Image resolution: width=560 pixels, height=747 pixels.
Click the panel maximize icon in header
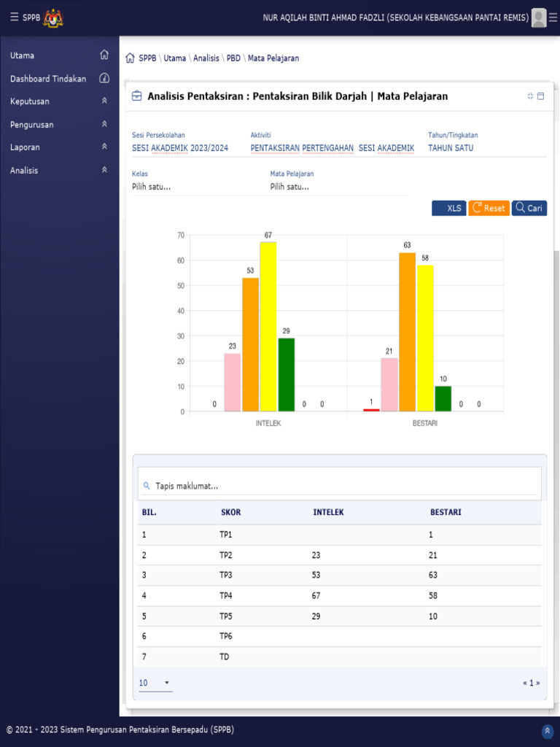tap(541, 96)
